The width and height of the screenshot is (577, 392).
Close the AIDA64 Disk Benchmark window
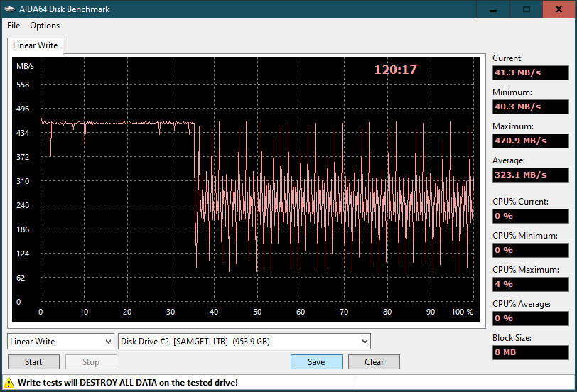coord(559,9)
